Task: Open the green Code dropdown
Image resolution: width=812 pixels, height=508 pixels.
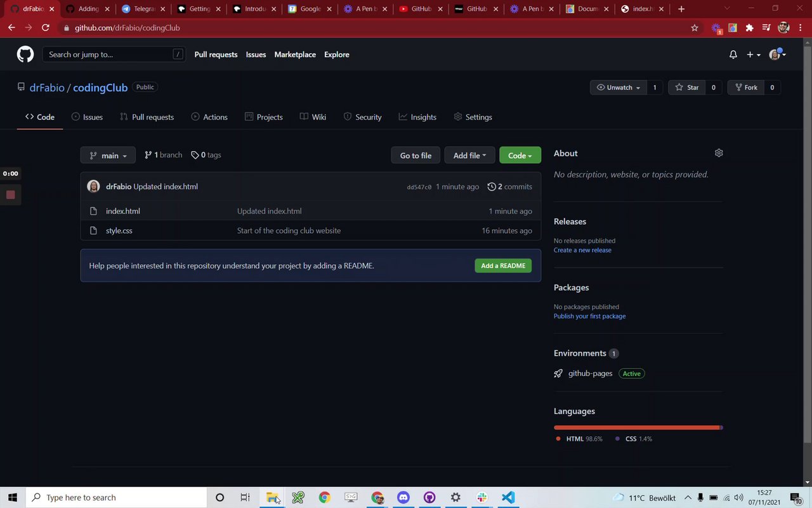Action: point(520,156)
